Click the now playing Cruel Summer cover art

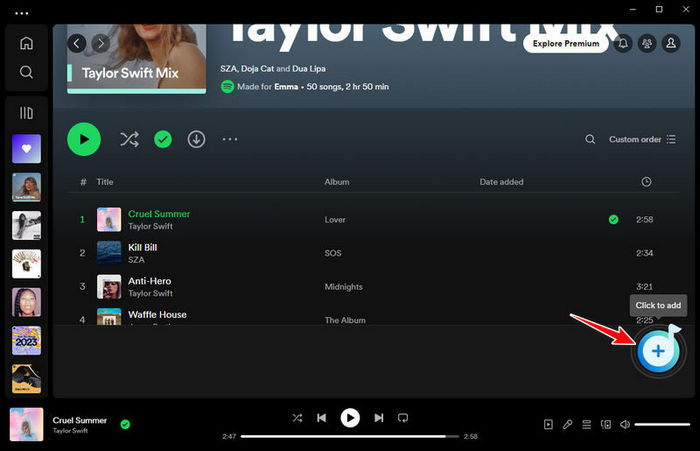coord(26,424)
